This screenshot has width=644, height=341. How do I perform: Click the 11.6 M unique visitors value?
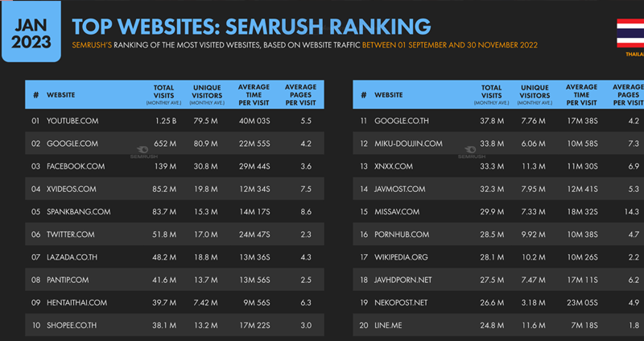click(534, 326)
